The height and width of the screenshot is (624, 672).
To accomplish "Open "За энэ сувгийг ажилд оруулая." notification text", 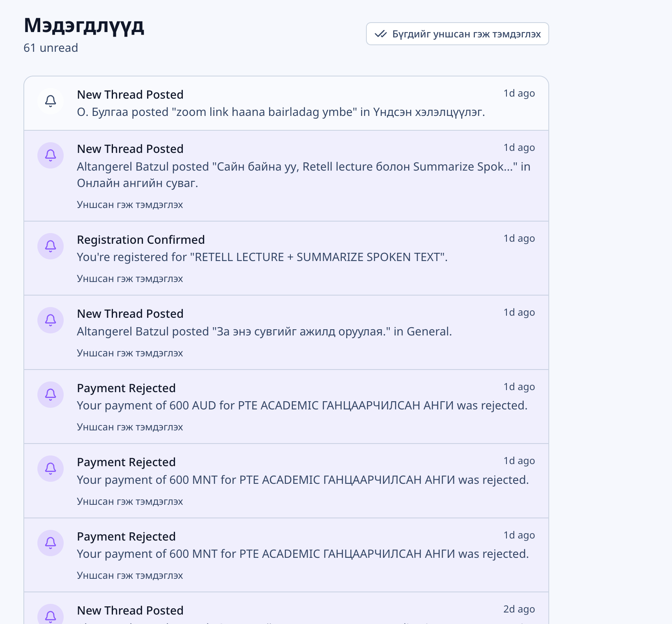I will point(264,331).
